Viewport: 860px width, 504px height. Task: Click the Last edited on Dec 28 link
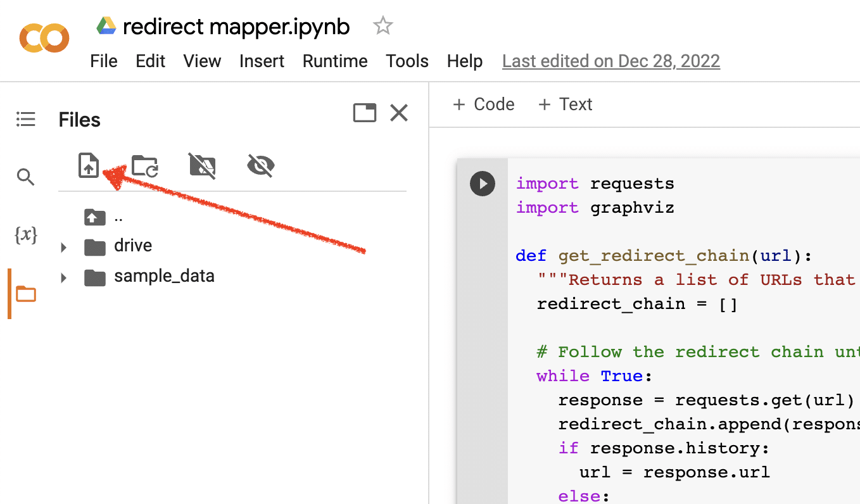click(610, 61)
